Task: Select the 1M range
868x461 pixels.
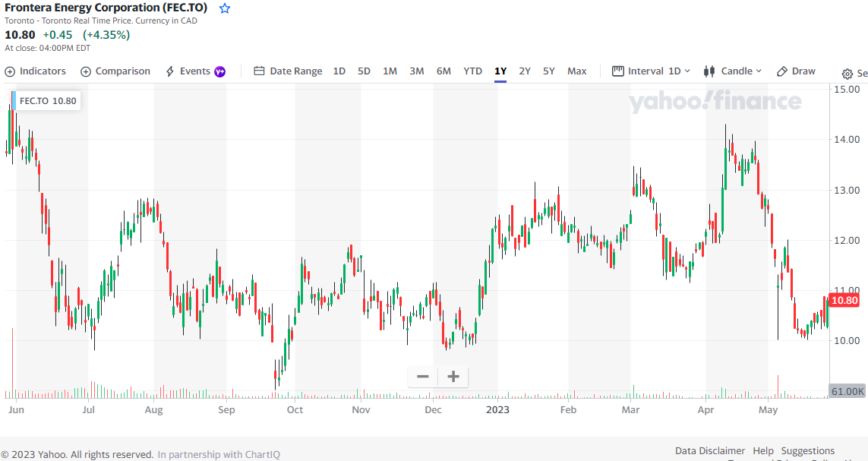Action: 390,71
